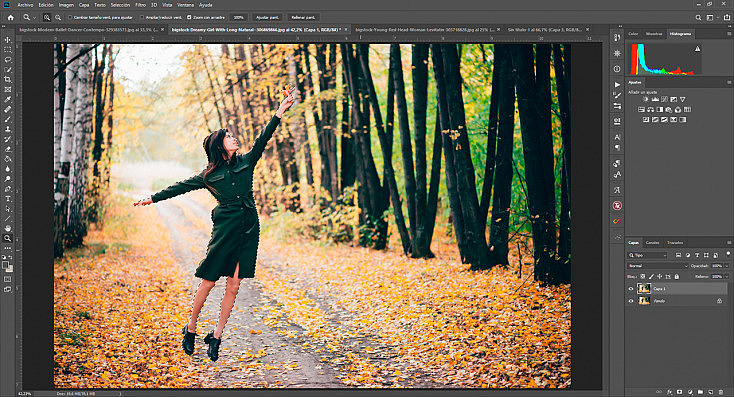Open the Filtro menu
This screenshot has height=397, width=734.
(x=140, y=5)
